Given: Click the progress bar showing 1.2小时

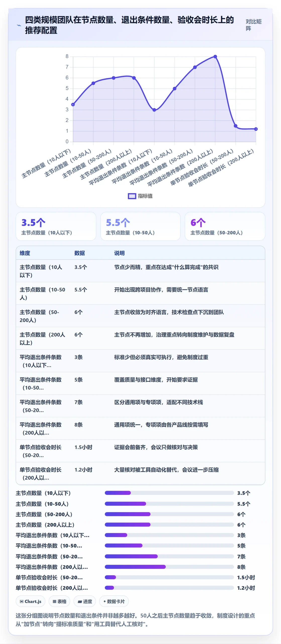Looking at the screenshot, I should coord(169,588).
